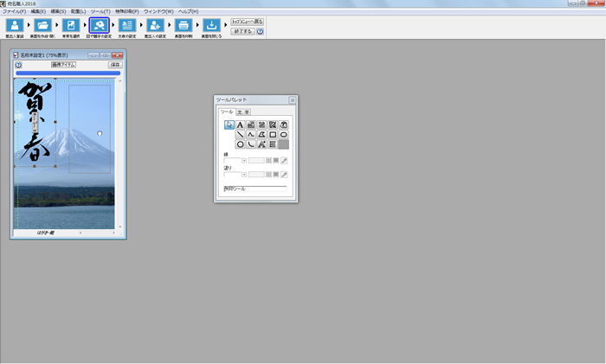Open the line style dropdown

[244, 161]
